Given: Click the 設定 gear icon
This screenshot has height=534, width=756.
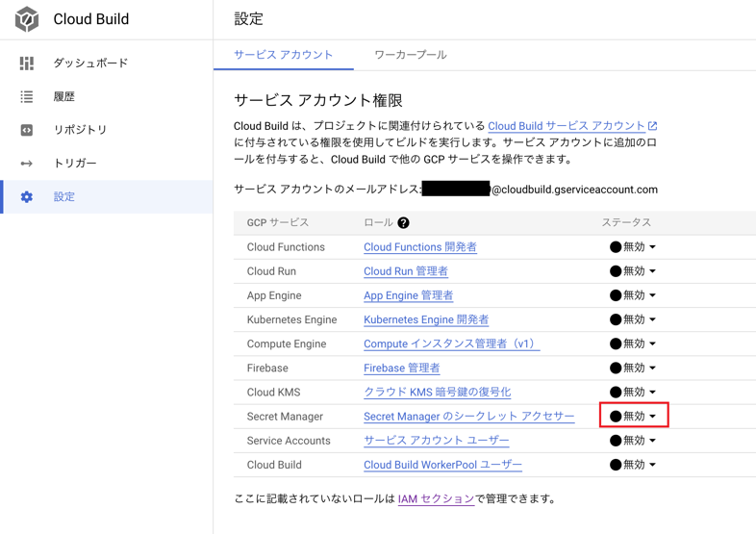Looking at the screenshot, I should 27,197.
